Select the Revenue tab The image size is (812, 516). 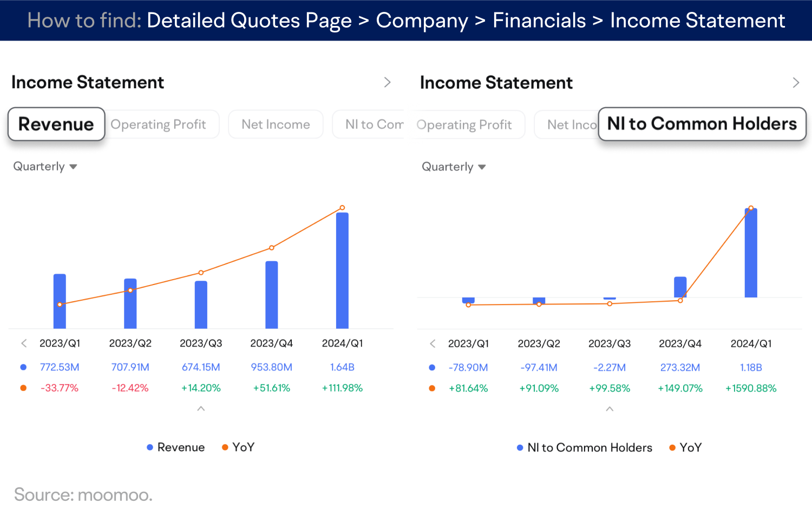pos(56,124)
